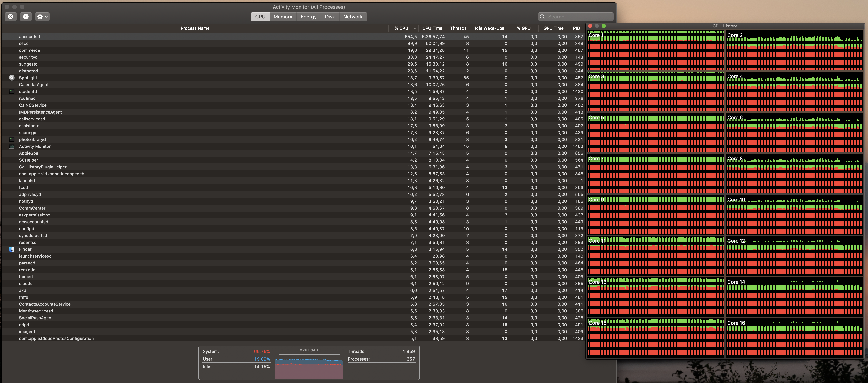Sort by Threads column header
The width and height of the screenshot is (868, 383).
[458, 28]
